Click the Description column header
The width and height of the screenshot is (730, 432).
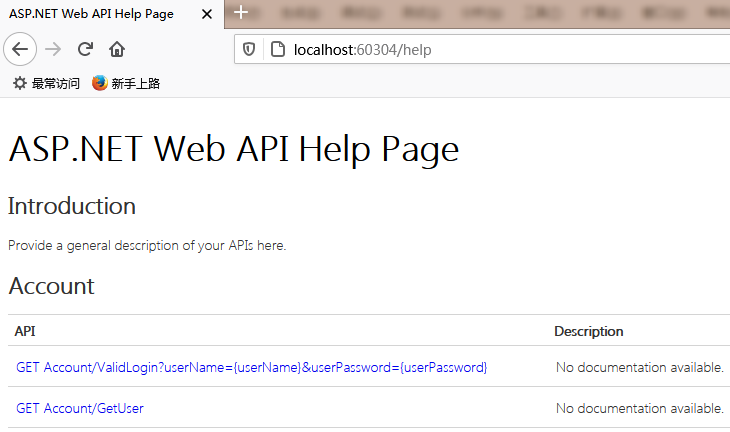[x=589, y=331]
